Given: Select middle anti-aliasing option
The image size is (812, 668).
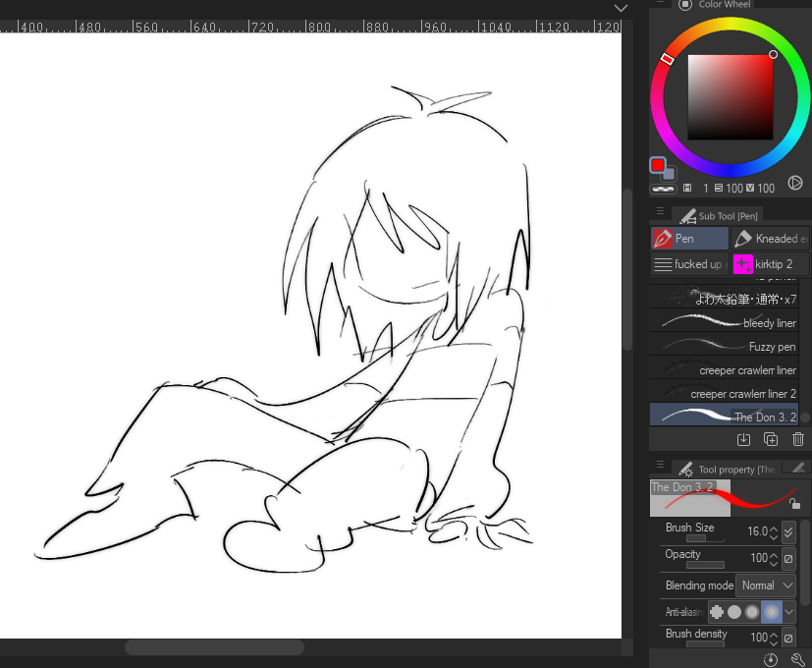Looking at the screenshot, I should click(x=752, y=612).
